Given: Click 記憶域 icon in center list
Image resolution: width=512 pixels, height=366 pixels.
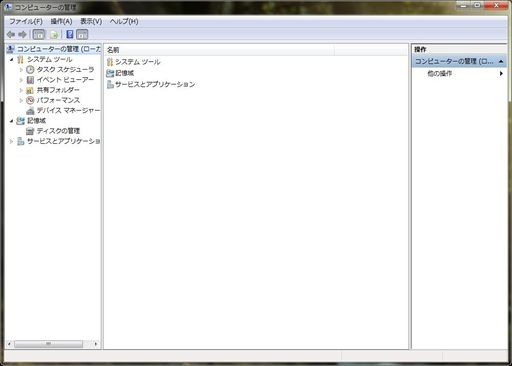Looking at the screenshot, I should [x=110, y=73].
